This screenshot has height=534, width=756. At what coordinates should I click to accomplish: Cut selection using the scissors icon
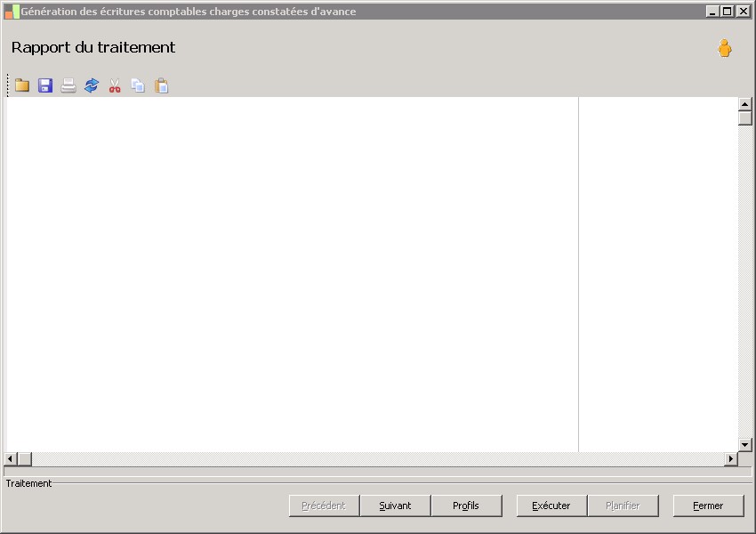tap(115, 85)
